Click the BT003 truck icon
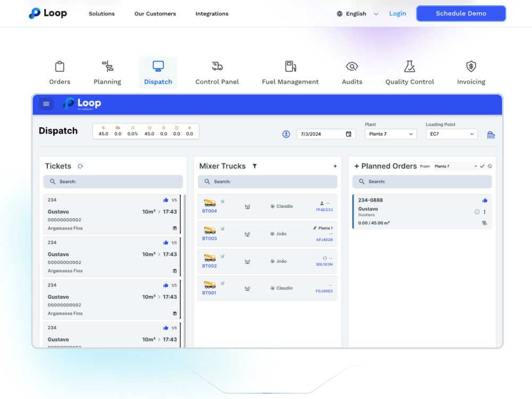Screen dimensions: 532x399 click(210, 230)
